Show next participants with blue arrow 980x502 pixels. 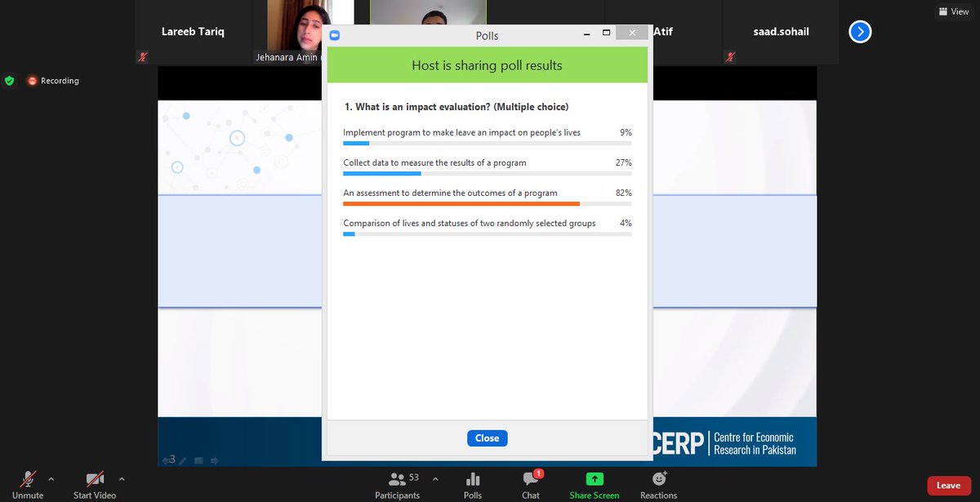(x=860, y=32)
